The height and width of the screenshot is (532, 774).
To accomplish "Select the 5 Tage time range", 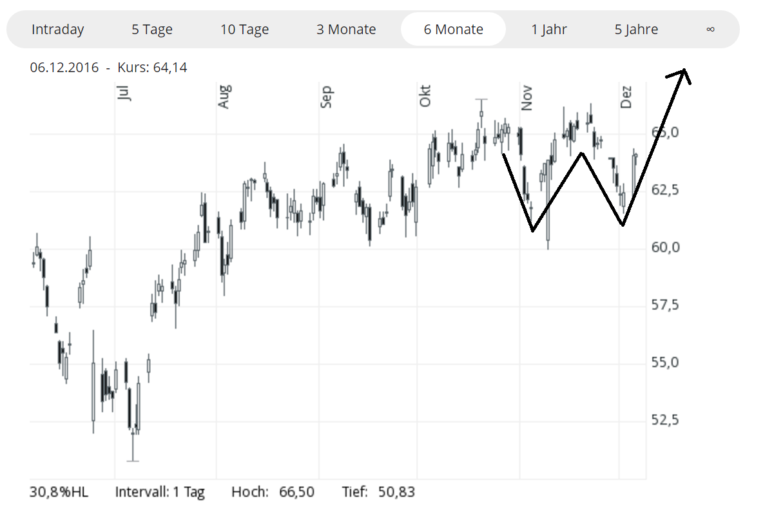I will (x=153, y=30).
